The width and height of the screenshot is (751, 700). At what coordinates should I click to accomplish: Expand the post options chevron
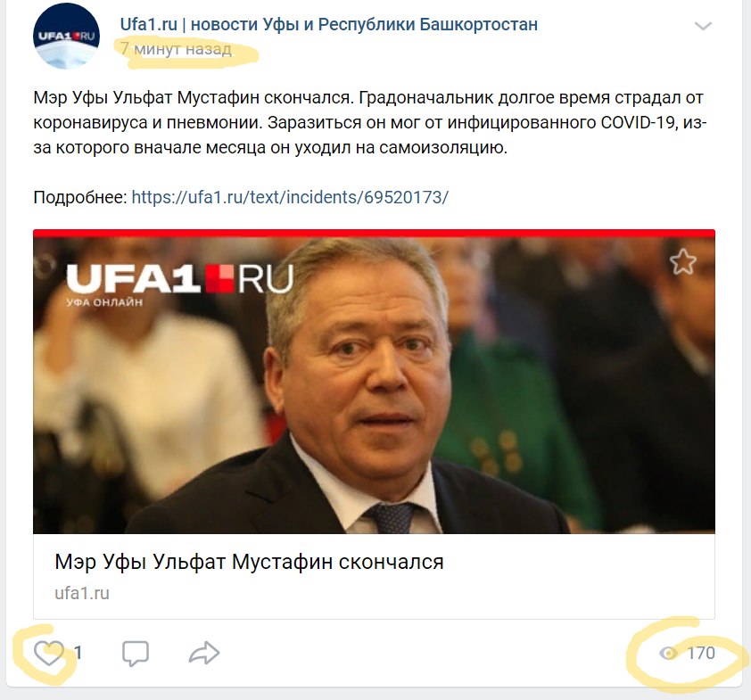pos(703,26)
